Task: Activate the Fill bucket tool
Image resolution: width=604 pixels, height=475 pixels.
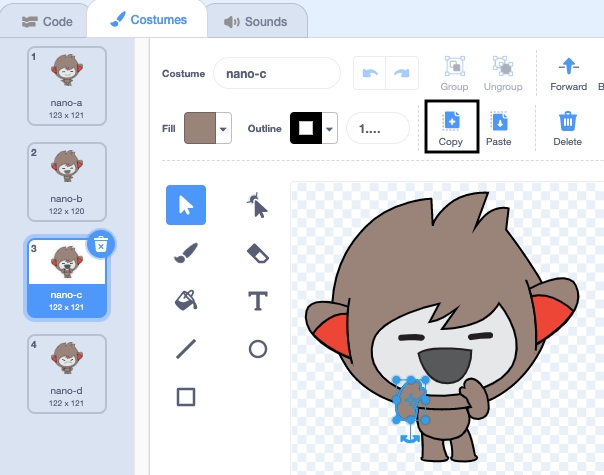Action: [x=185, y=301]
